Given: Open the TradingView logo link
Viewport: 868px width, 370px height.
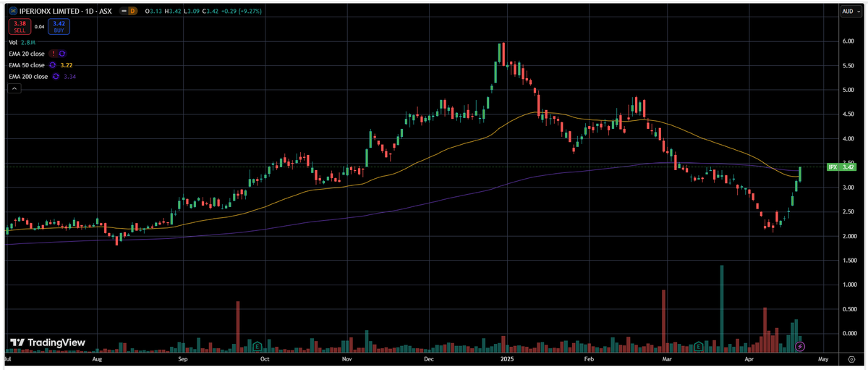Looking at the screenshot, I should pos(47,342).
